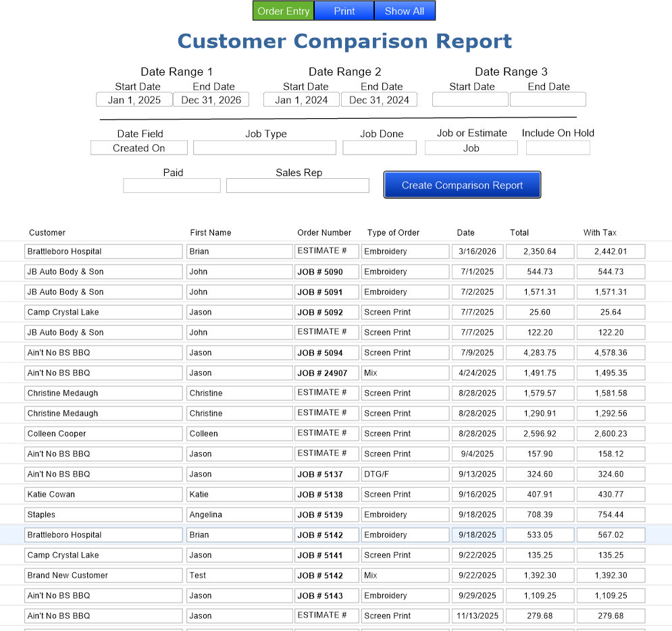Open the Sales Rep dropdown
The width and height of the screenshot is (672, 631).
coord(297,185)
